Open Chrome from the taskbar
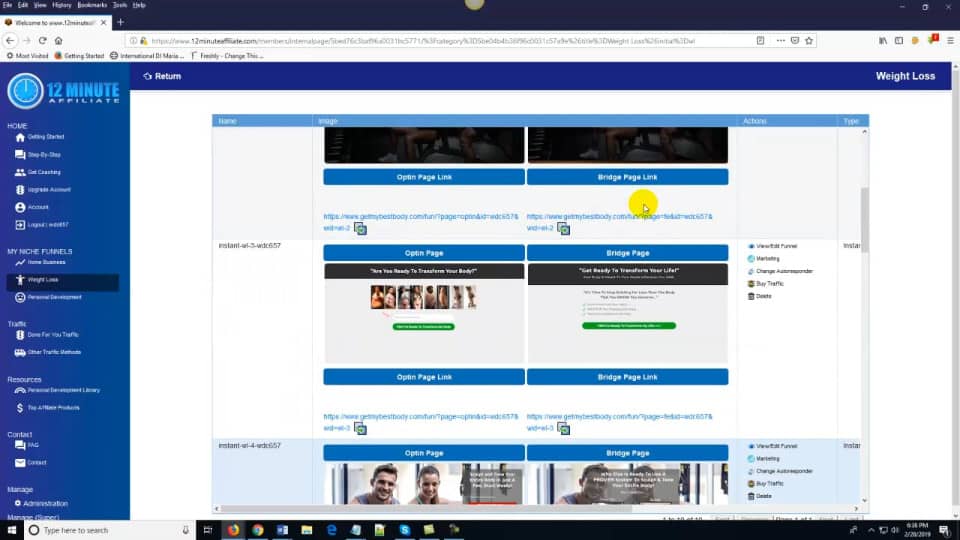The width and height of the screenshot is (960, 540). point(258,530)
